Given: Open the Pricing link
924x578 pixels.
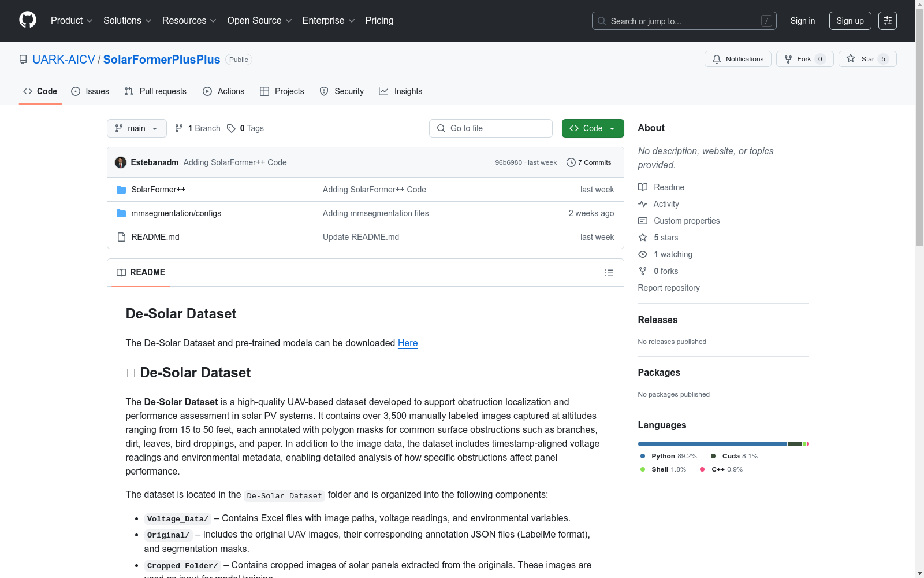Looking at the screenshot, I should pos(379,20).
